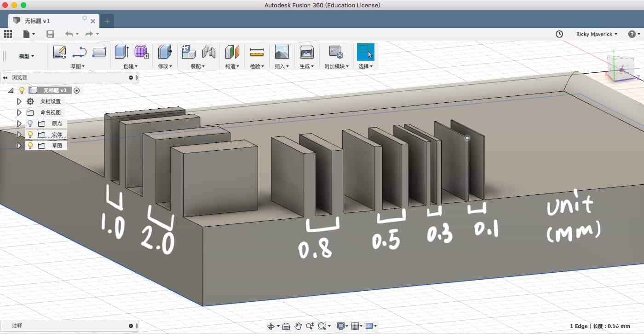Click the Insert image icon

point(282,52)
